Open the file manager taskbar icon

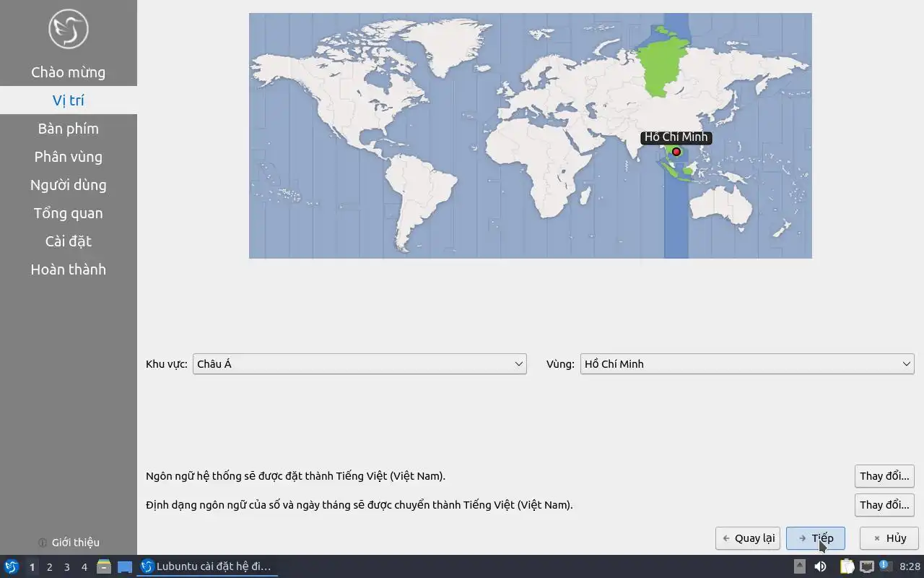pos(104,566)
